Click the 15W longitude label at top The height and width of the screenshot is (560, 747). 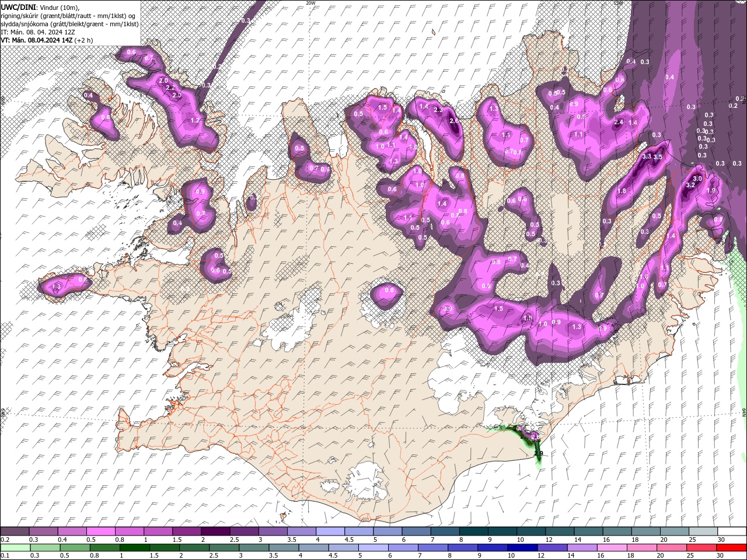point(618,3)
